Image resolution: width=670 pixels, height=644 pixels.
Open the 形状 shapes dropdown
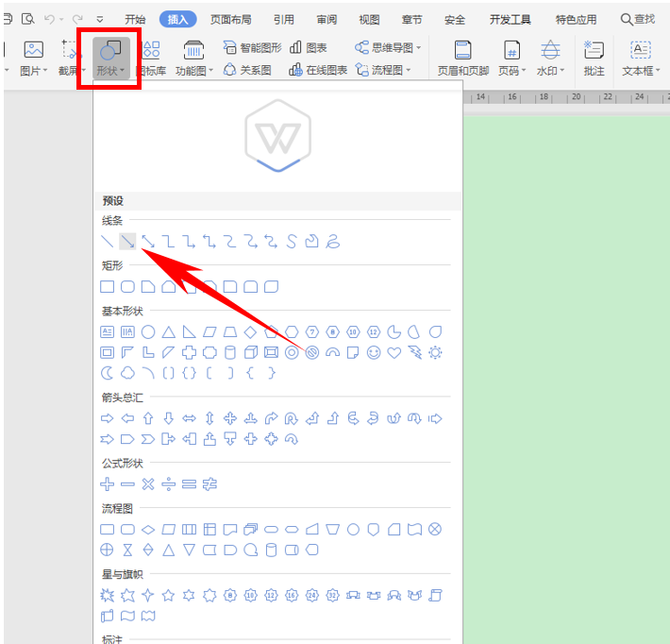(110, 59)
